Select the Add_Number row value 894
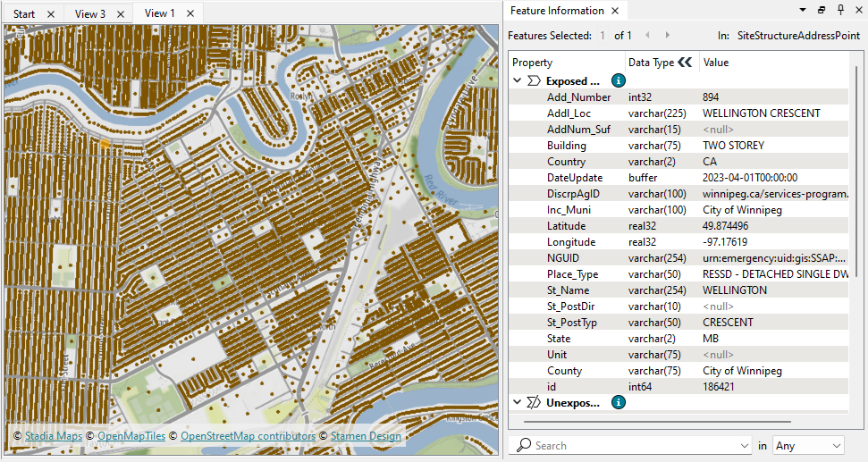 (x=711, y=97)
